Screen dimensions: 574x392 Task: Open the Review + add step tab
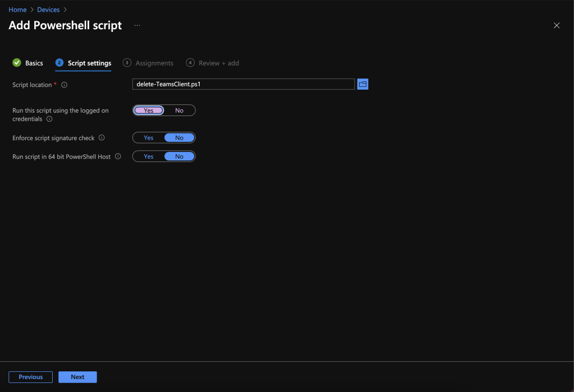pos(218,63)
